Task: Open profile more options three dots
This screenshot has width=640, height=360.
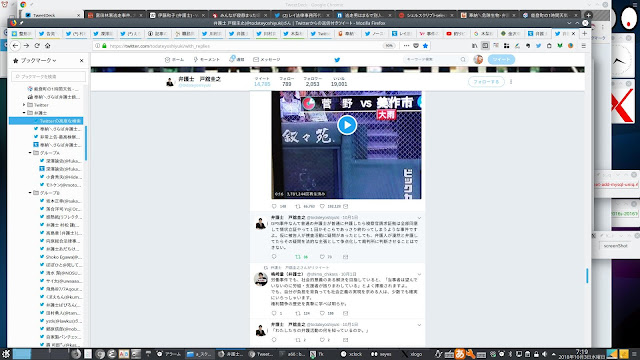Action: (x=511, y=82)
